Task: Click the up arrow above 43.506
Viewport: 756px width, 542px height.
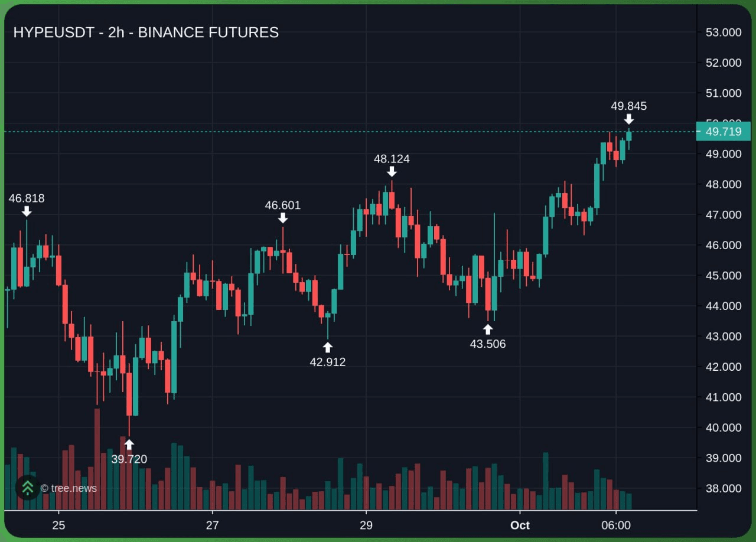Action: coord(487,329)
